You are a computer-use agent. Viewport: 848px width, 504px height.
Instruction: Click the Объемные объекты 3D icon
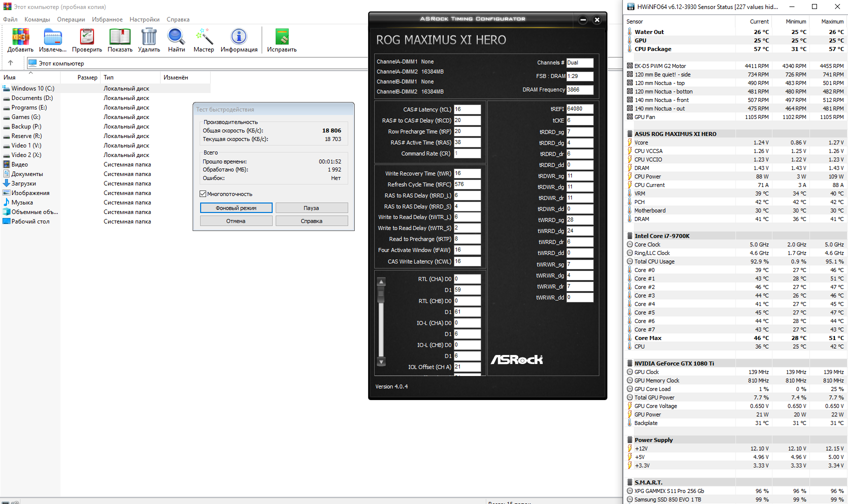pyautogui.click(x=7, y=212)
